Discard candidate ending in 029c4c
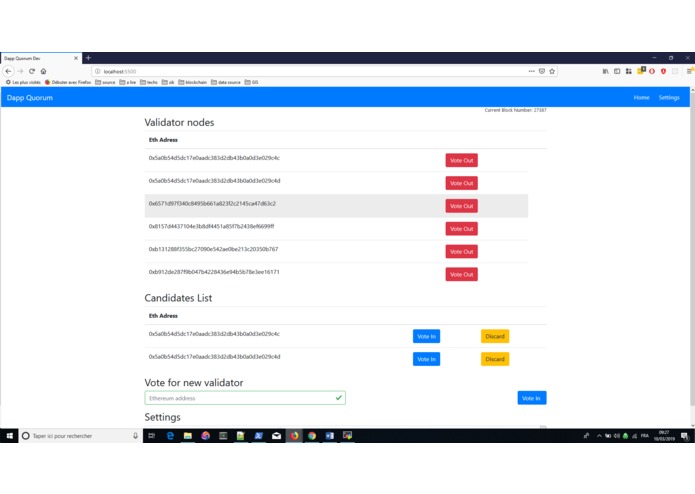This screenshot has width=695, height=494. pyautogui.click(x=495, y=336)
